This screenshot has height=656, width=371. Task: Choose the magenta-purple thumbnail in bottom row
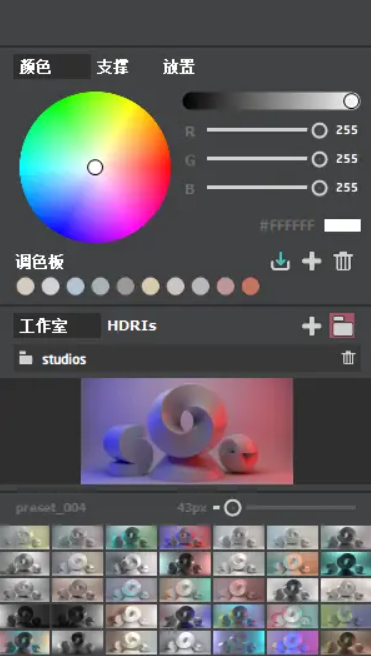tap(292, 643)
